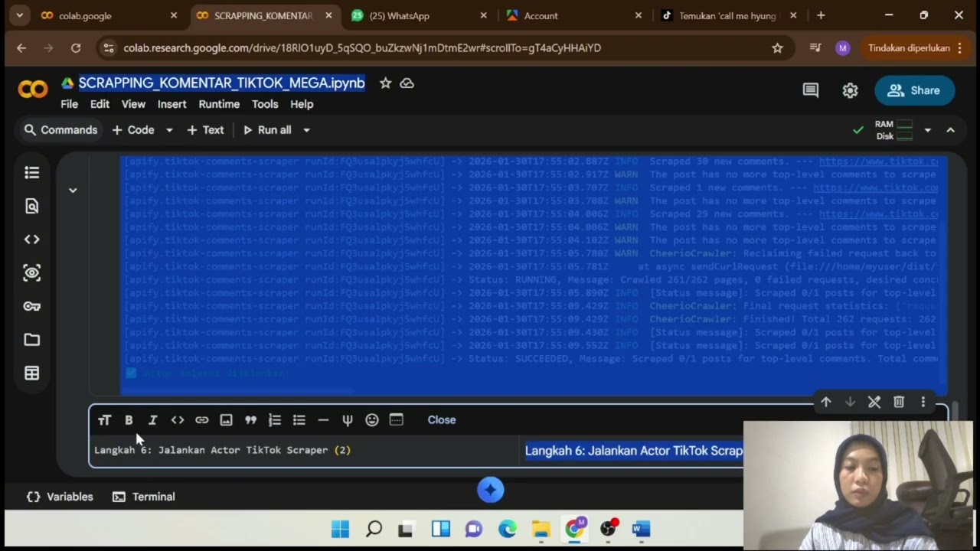
Task: Delete the cell with trash icon
Action: (x=899, y=402)
